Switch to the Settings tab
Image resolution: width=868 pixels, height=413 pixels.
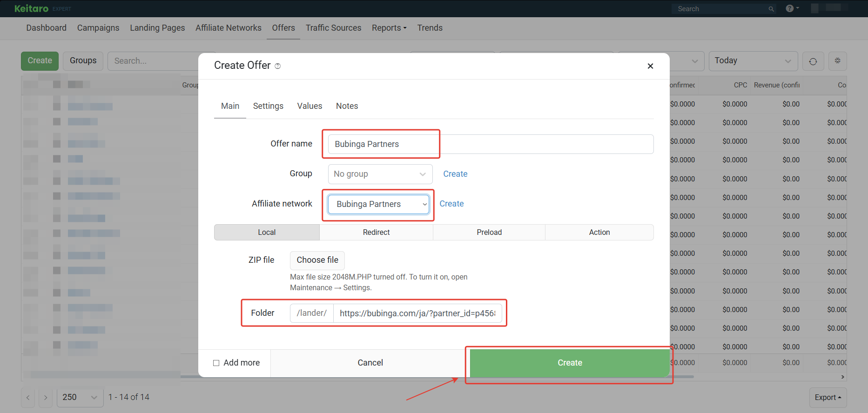pyautogui.click(x=268, y=106)
